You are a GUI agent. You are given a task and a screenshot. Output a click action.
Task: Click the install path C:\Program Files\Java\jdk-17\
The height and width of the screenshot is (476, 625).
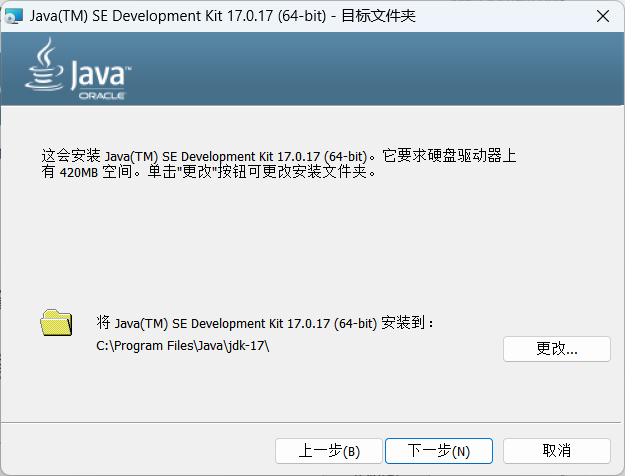(x=183, y=346)
